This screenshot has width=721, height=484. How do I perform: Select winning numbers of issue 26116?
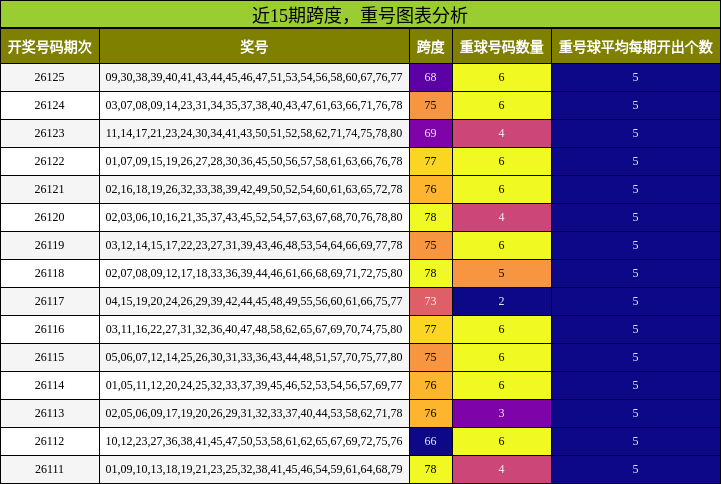click(254, 330)
